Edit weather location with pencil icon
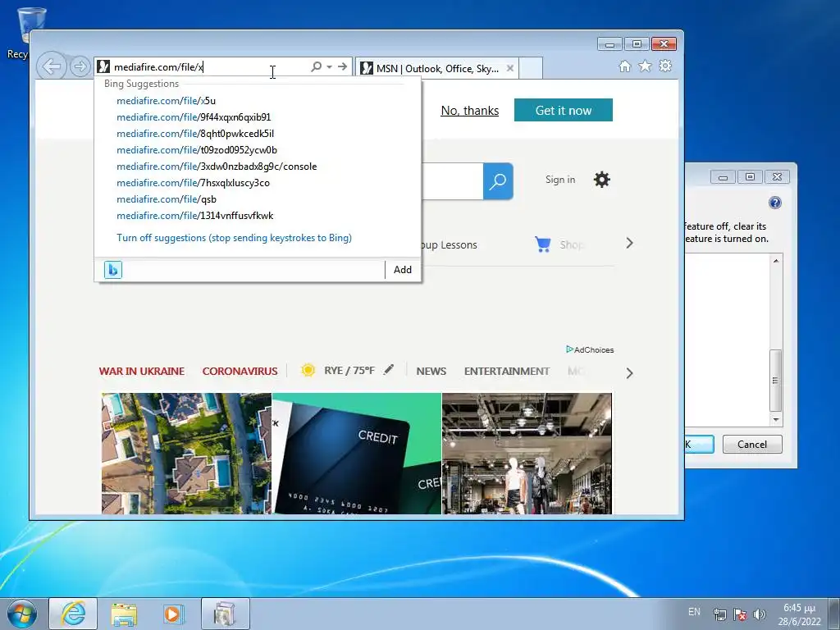Image resolution: width=840 pixels, height=630 pixels. 388,369
